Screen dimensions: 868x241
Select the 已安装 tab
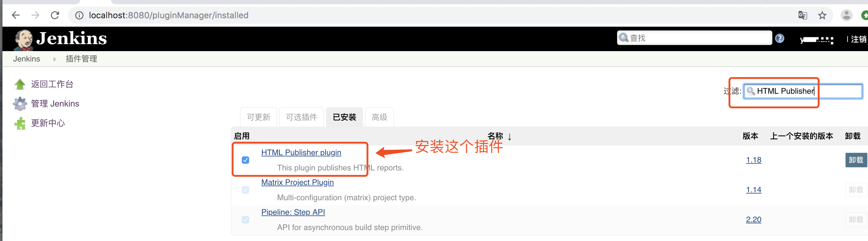click(344, 117)
